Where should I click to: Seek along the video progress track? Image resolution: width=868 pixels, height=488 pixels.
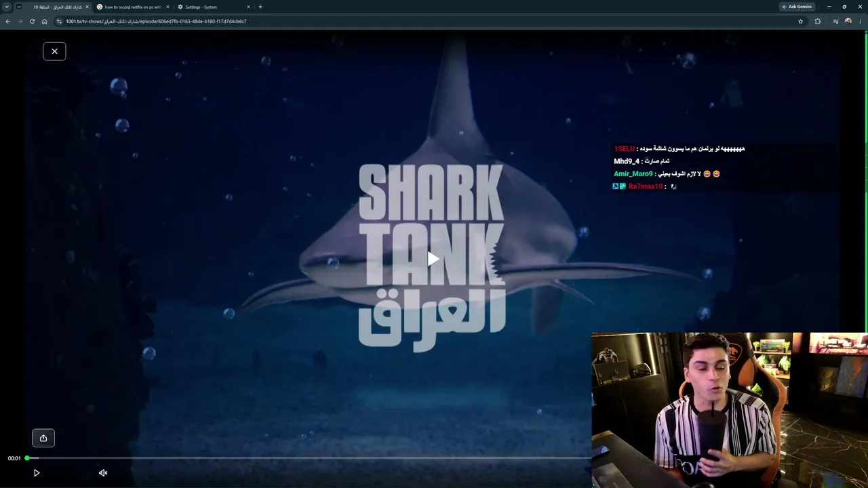pyautogui.click(x=309, y=458)
